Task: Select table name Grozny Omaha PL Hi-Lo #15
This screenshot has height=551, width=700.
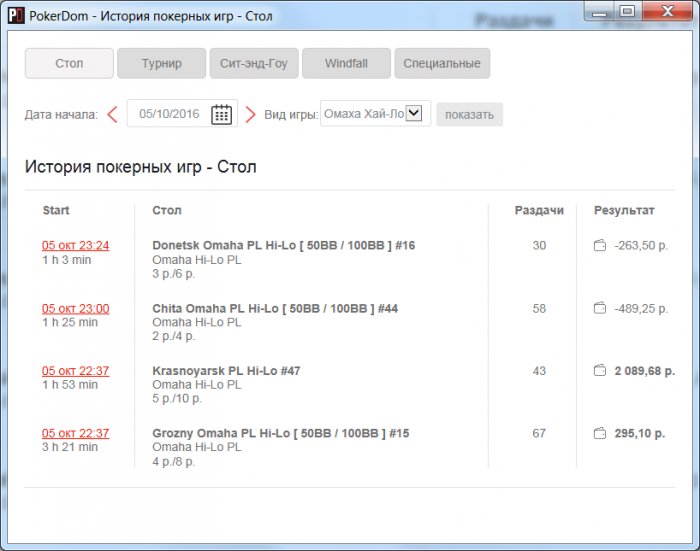Action: [x=280, y=434]
